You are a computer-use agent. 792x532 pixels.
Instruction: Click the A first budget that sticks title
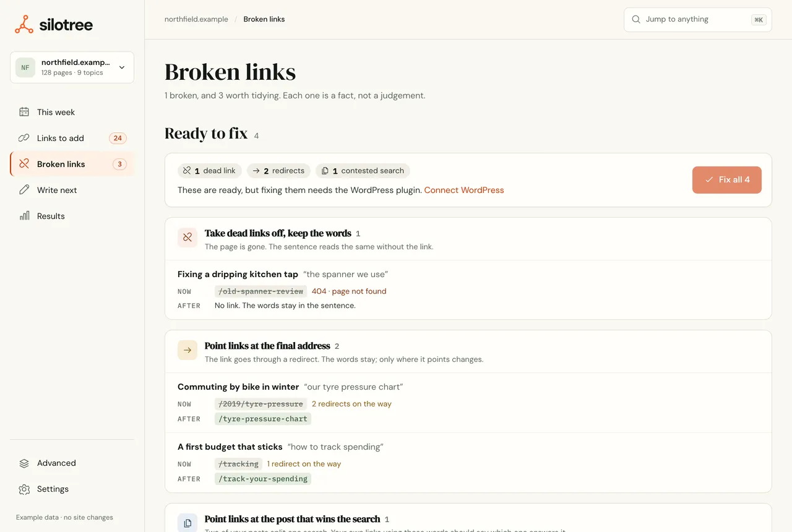click(x=230, y=447)
